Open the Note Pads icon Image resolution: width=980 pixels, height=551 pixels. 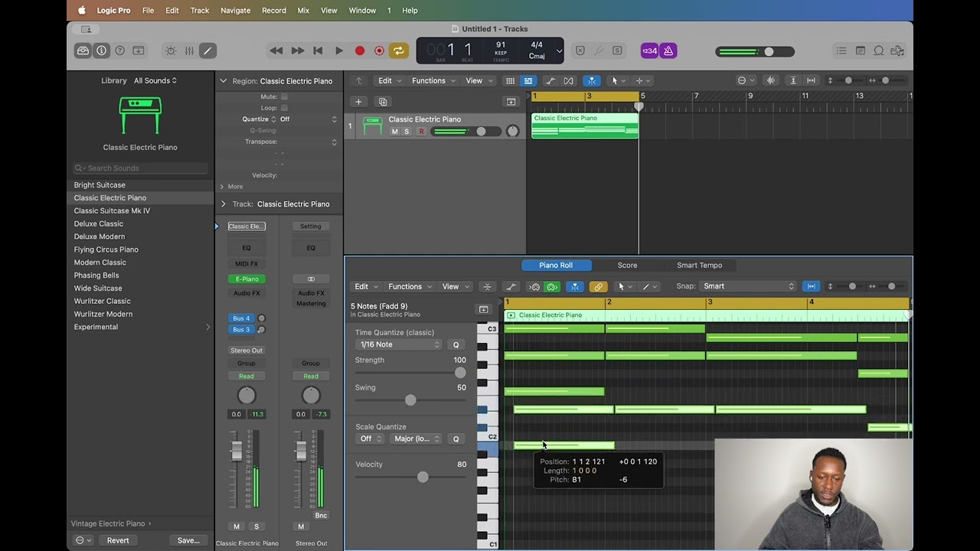(861, 51)
